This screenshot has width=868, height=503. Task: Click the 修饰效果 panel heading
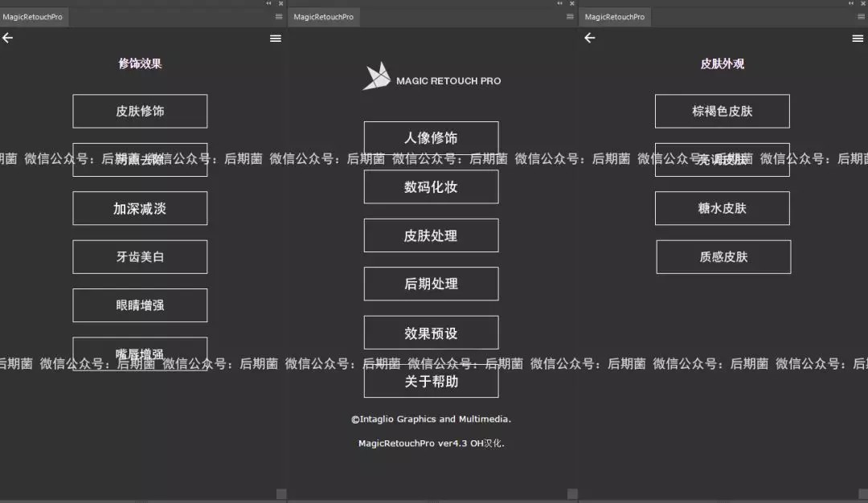(140, 63)
